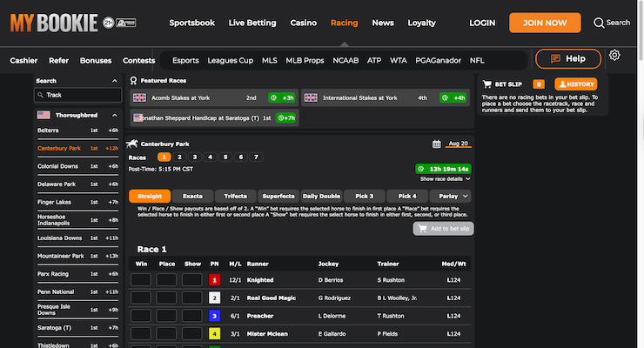644x348 pixels.
Task: Go to Live Betting
Action: (x=252, y=23)
